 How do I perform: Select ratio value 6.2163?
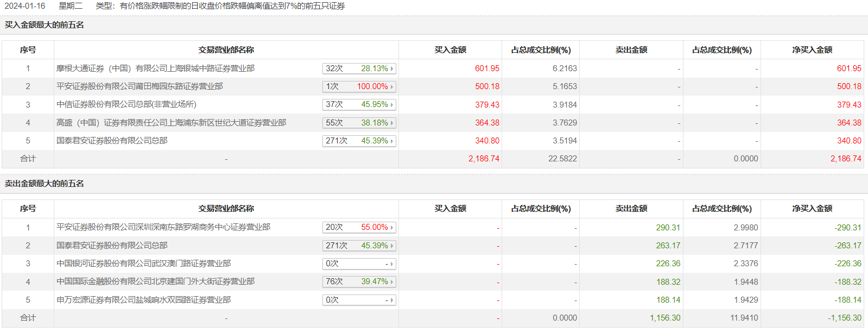pyautogui.click(x=565, y=68)
